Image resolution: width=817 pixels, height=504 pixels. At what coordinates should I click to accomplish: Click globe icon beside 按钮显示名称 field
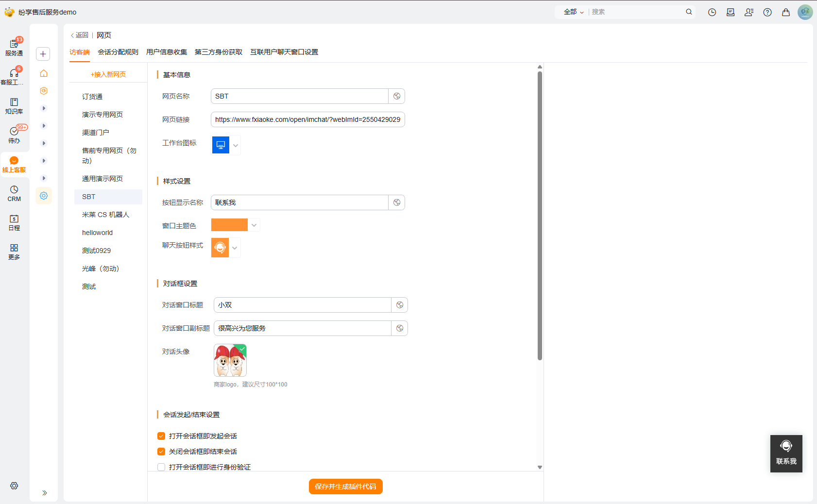(397, 202)
